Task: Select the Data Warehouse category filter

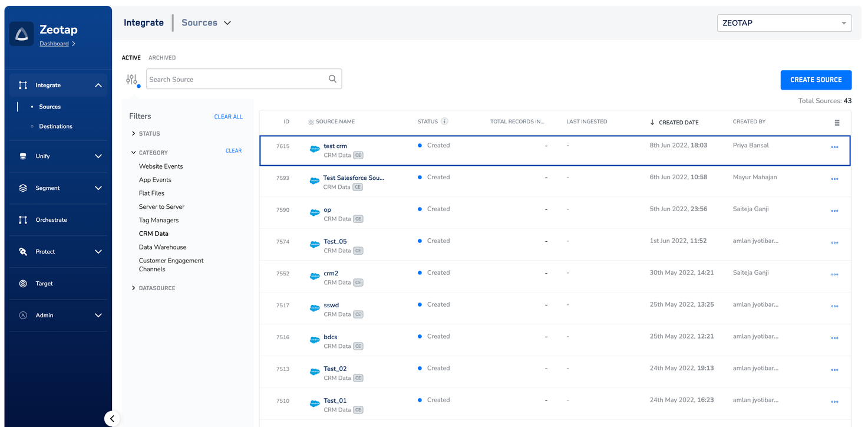Action: coord(163,247)
